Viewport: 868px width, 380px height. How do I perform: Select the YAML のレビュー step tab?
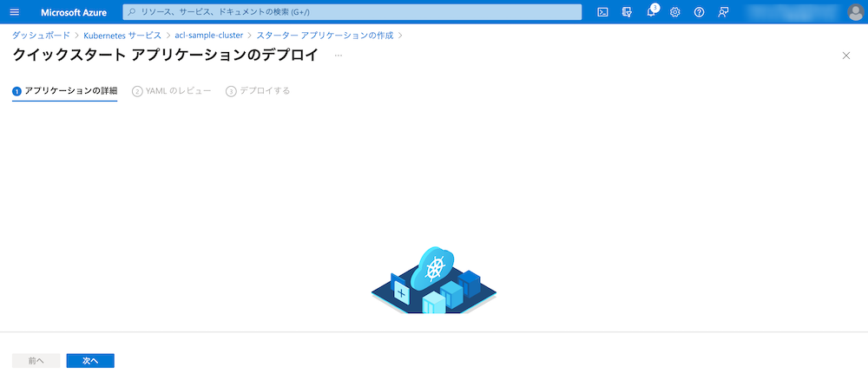click(172, 91)
